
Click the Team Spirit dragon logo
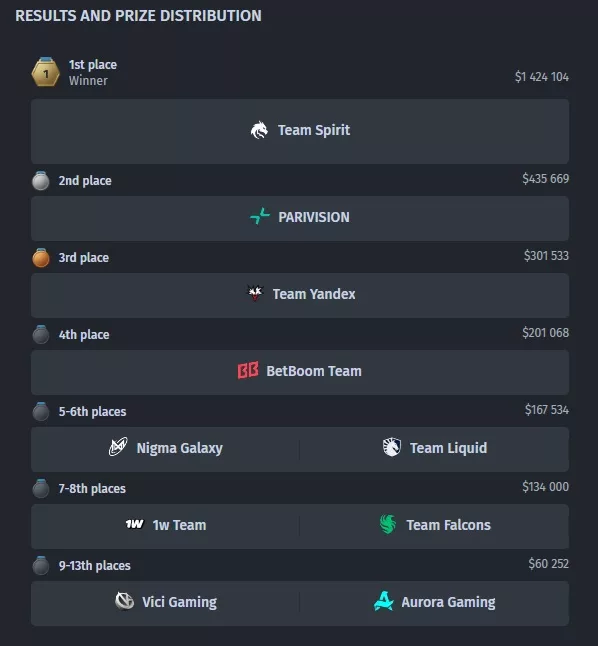(259, 130)
